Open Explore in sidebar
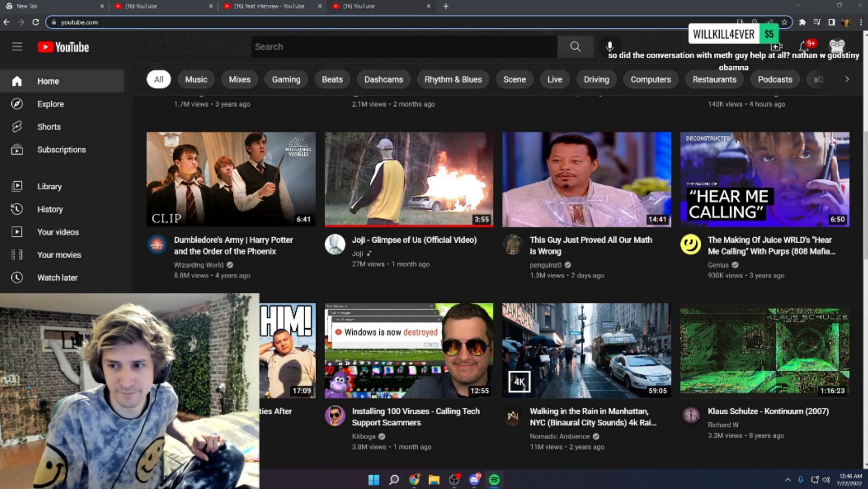The image size is (868, 489). pyautogui.click(x=62, y=104)
